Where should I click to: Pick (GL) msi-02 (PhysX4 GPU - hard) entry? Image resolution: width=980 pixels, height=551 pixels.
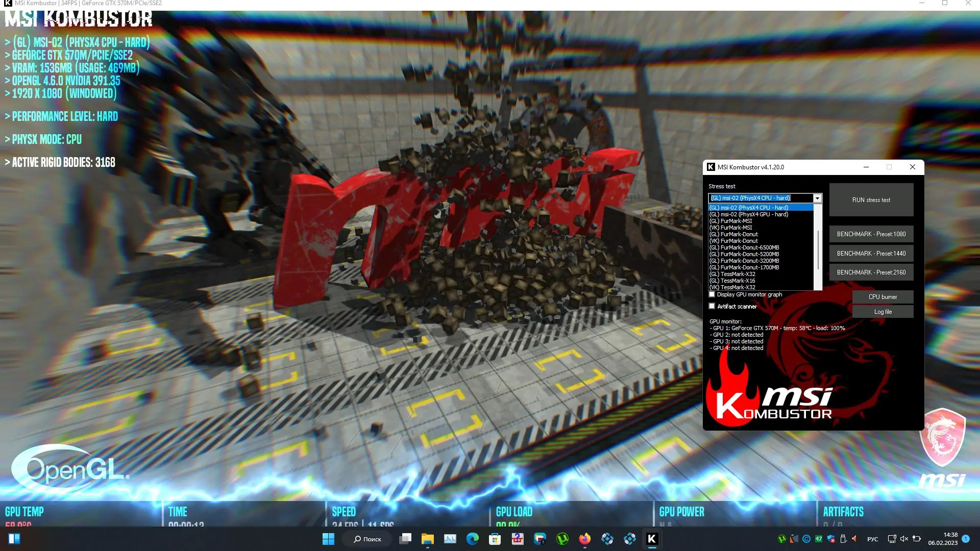coord(748,214)
